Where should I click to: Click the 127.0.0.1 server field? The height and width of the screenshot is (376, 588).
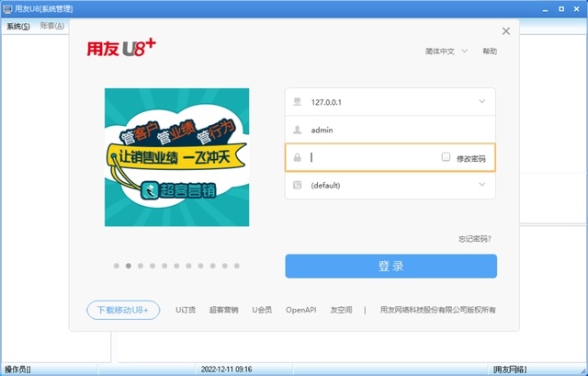(x=390, y=102)
